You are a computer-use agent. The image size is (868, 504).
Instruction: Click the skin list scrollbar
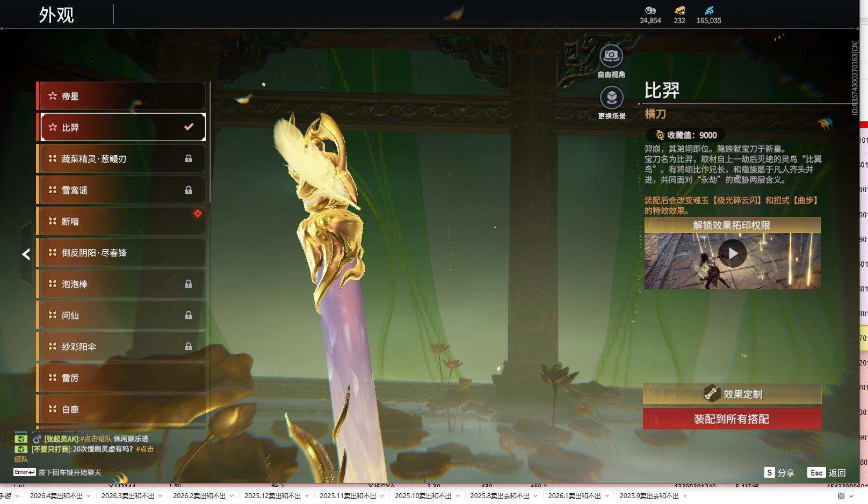click(209, 142)
